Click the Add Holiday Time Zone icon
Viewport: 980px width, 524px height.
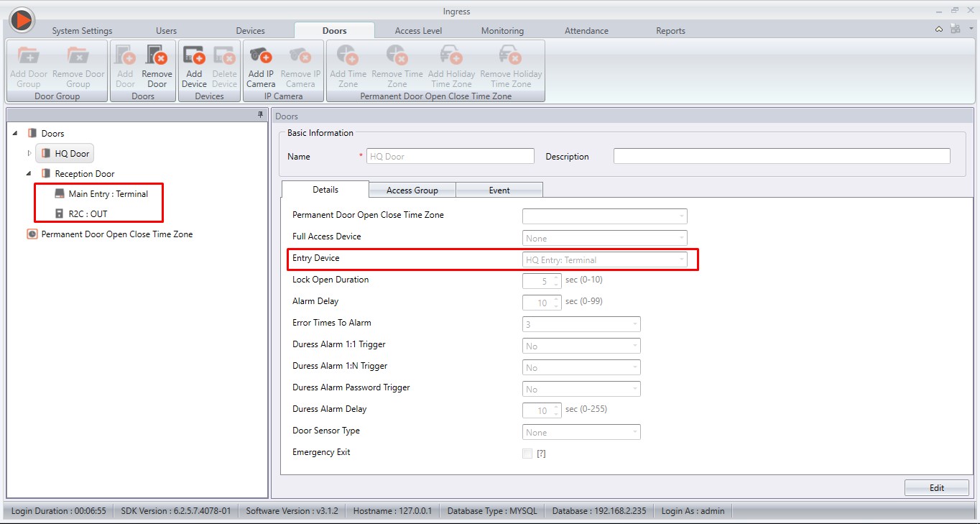click(451, 55)
